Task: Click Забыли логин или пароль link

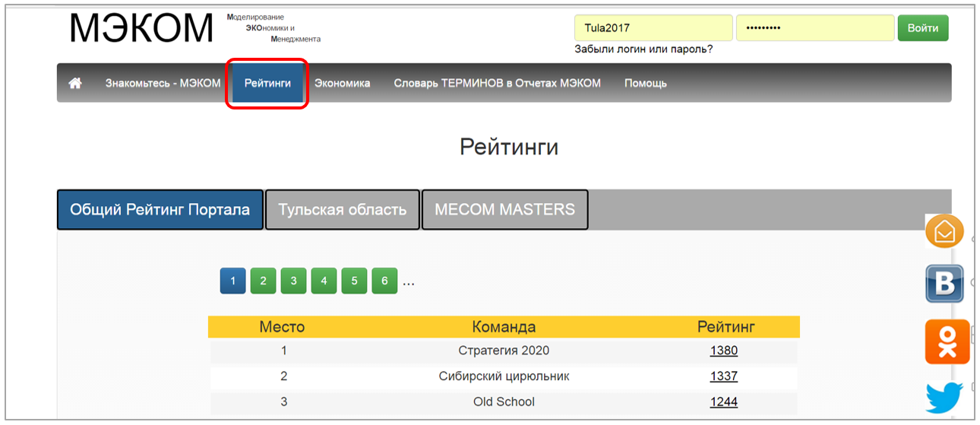Action: tap(643, 49)
